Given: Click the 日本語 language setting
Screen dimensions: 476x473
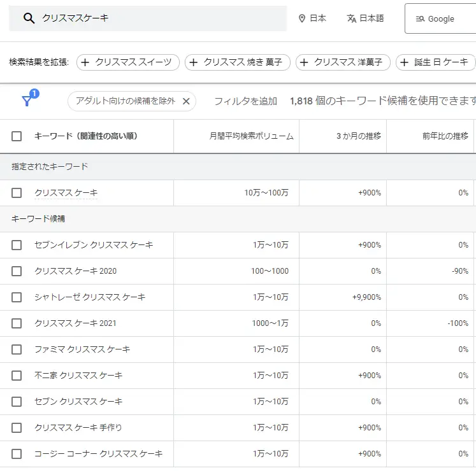Looking at the screenshot, I should click(365, 18).
